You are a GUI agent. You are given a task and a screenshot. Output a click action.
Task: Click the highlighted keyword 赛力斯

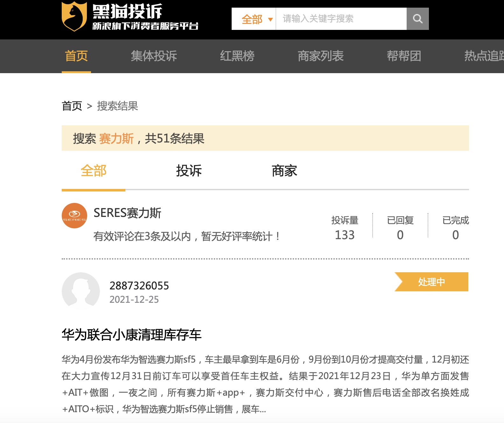(x=116, y=139)
